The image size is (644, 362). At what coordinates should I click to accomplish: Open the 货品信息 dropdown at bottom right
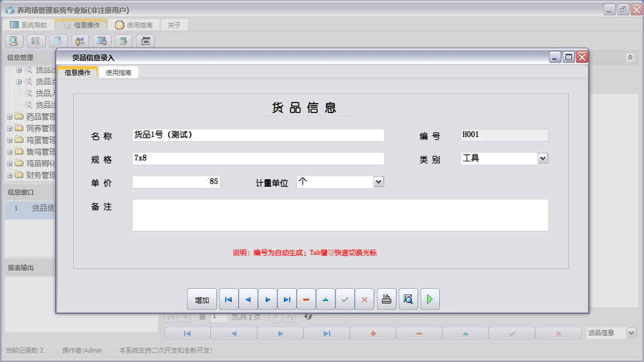(631, 332)
